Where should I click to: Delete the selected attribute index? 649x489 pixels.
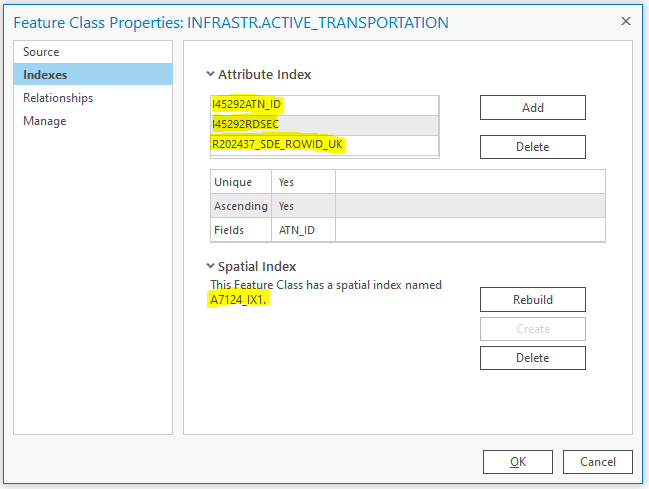point(532,147)
